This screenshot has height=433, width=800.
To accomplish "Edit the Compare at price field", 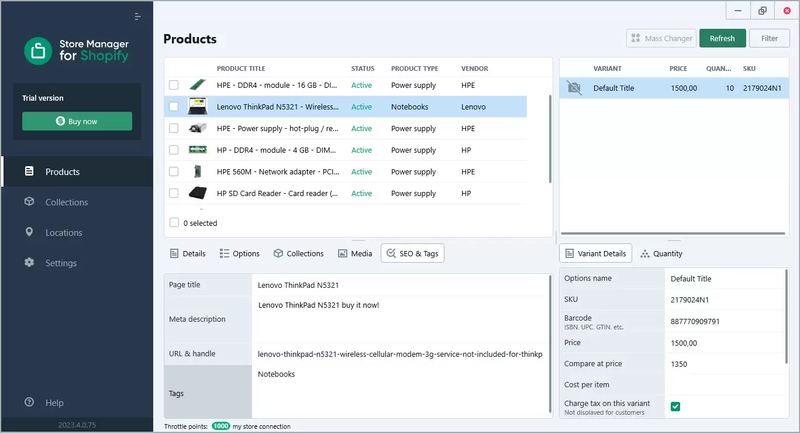I will [724, 364].
